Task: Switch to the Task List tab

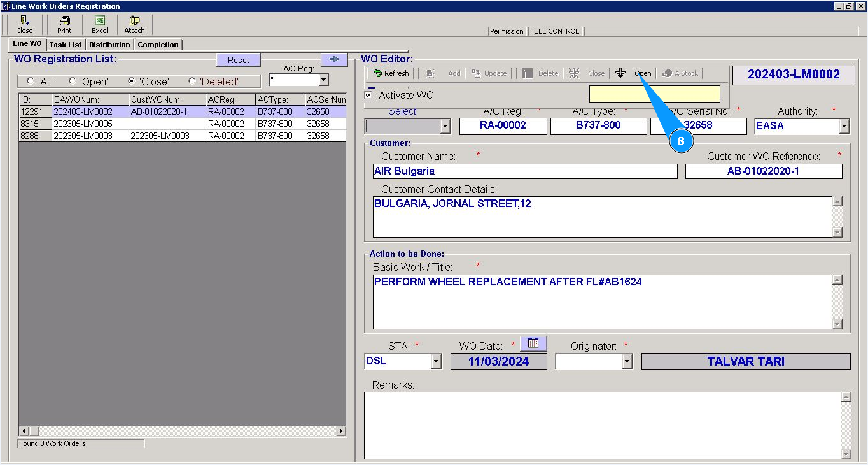Action: (66, 45)
